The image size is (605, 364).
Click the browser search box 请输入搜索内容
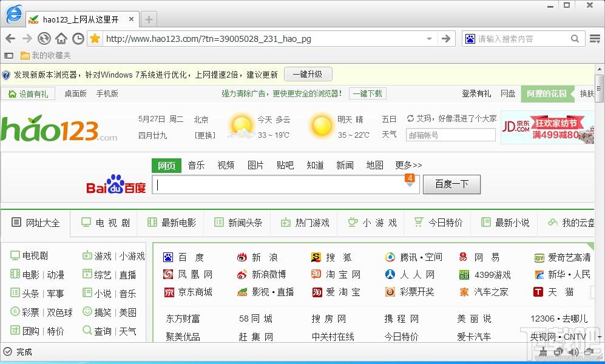click(523, 39)
